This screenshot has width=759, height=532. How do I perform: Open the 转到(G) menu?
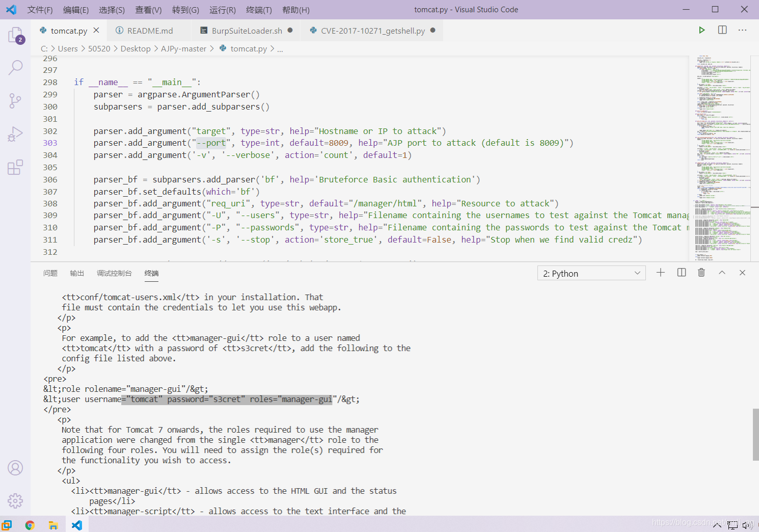[x=185, y=10]
